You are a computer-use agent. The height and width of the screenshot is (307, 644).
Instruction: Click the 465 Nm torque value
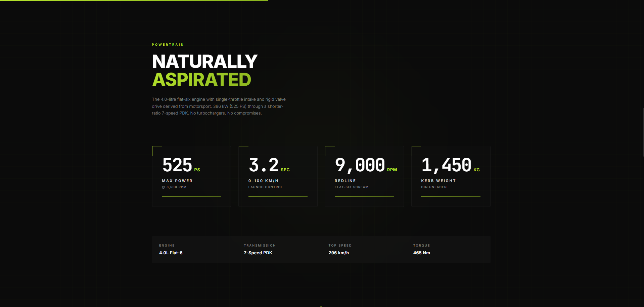tap(421, 253)
